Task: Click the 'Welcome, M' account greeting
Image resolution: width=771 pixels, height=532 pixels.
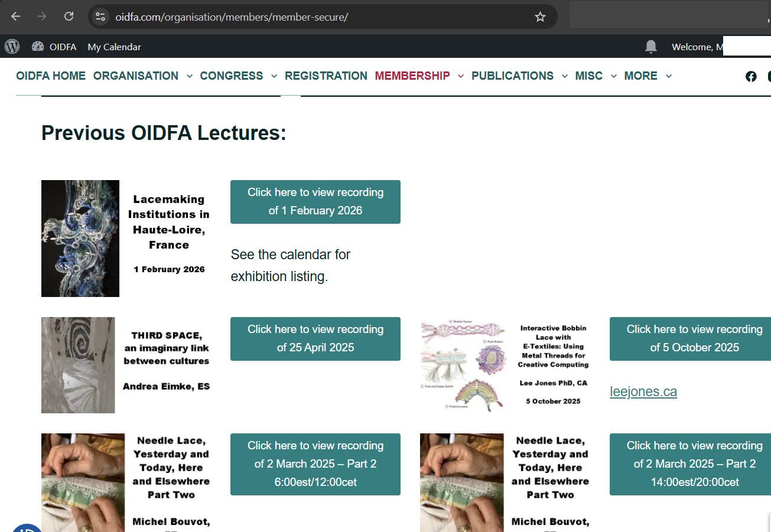Action: tap(697, 47)
